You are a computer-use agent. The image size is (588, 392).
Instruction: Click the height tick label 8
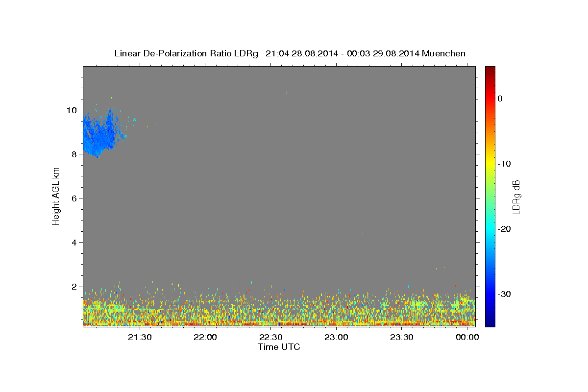(73, 154)
